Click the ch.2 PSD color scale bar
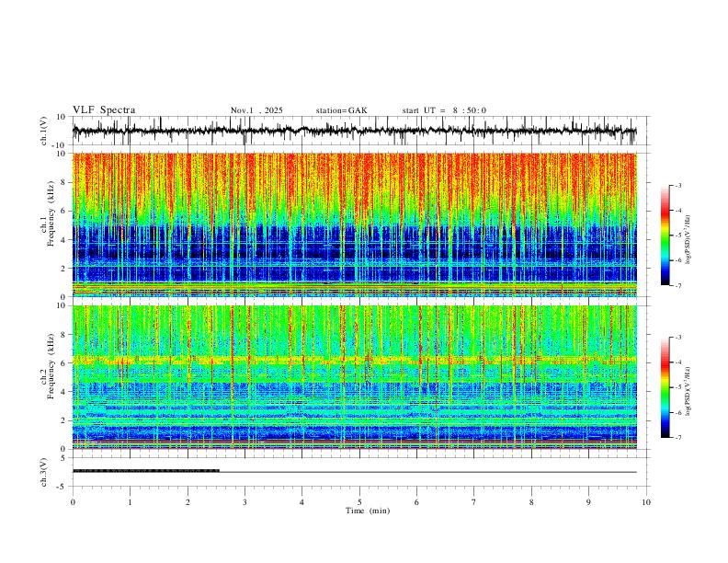 (665, 387)
